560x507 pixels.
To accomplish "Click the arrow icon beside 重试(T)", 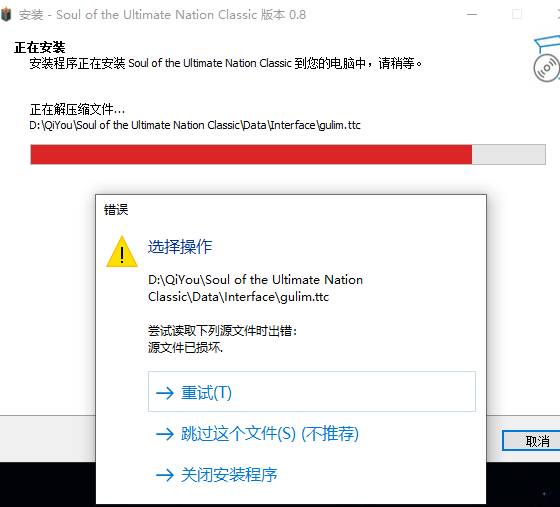I will (x=165, y=393).
